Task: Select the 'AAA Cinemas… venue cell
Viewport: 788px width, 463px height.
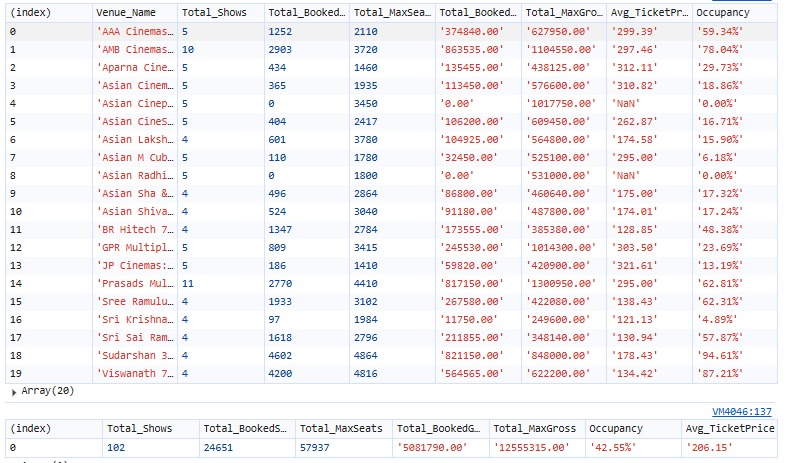Action: pos(135,31)
